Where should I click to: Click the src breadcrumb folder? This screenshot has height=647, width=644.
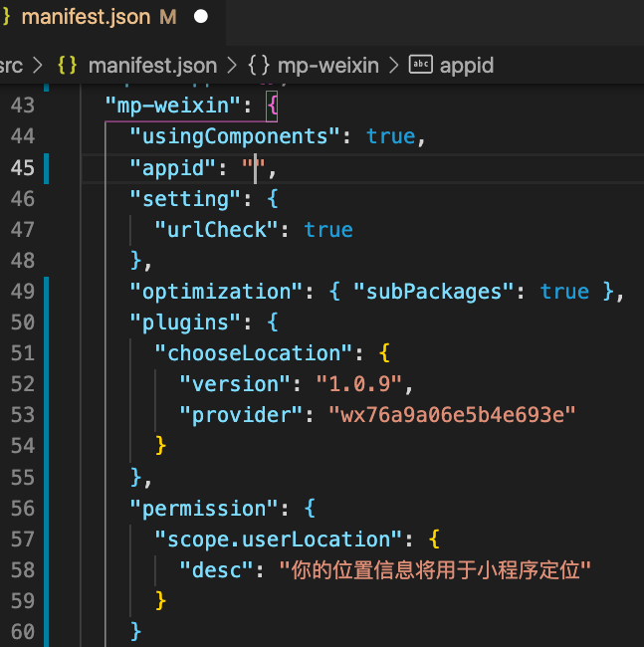(x=11, y=66)
